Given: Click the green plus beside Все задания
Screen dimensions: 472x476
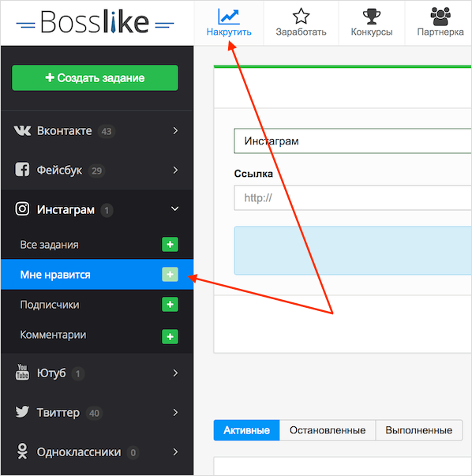Looking at the screenshot, I should (x=170, y=245).
